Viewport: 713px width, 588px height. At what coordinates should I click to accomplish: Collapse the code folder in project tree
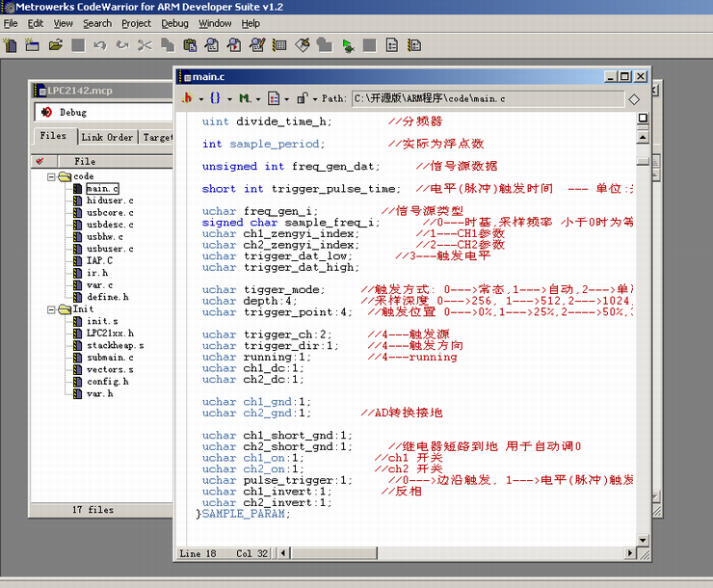(51, 176)
